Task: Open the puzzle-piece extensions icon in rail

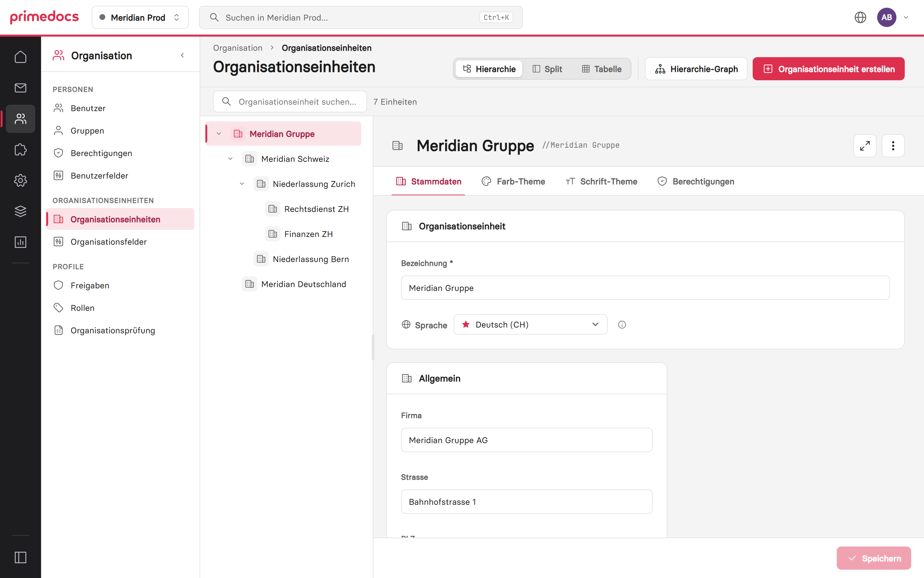Action: [20, 149]
